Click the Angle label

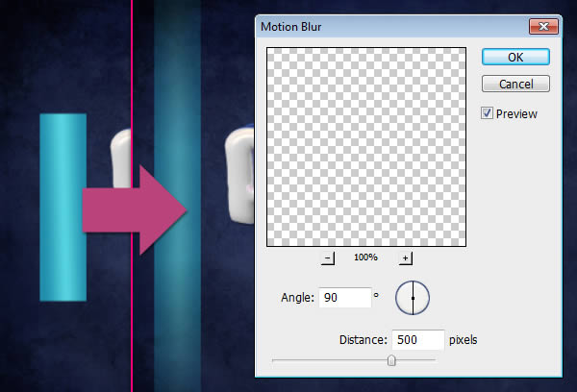pos(297,298)
